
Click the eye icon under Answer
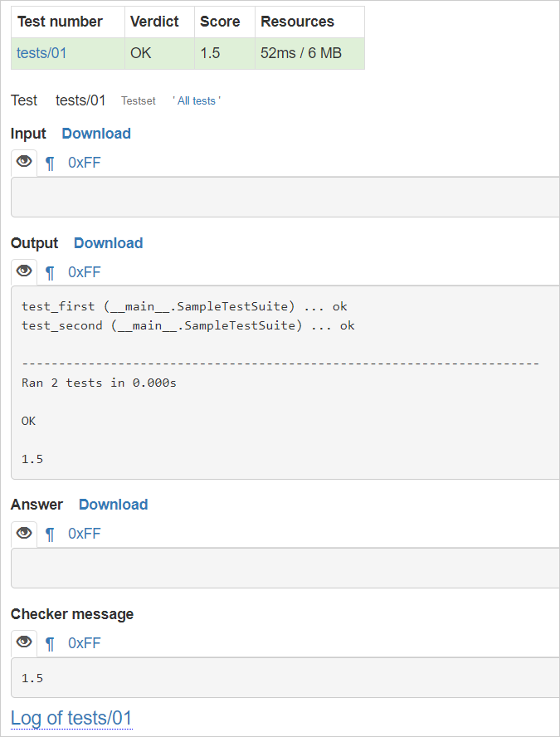point(24,533)
